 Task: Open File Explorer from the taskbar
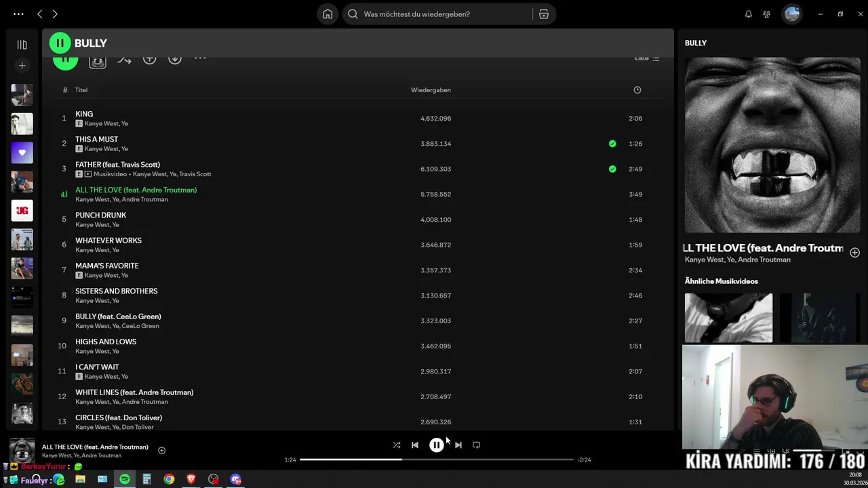pos(80,479)
